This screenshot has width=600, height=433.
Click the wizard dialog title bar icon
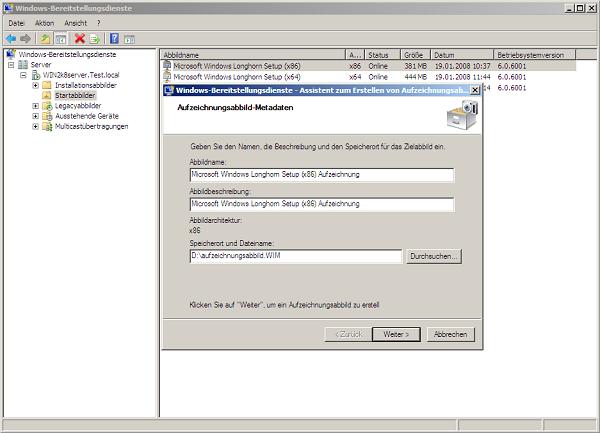(x=169, y=90)
